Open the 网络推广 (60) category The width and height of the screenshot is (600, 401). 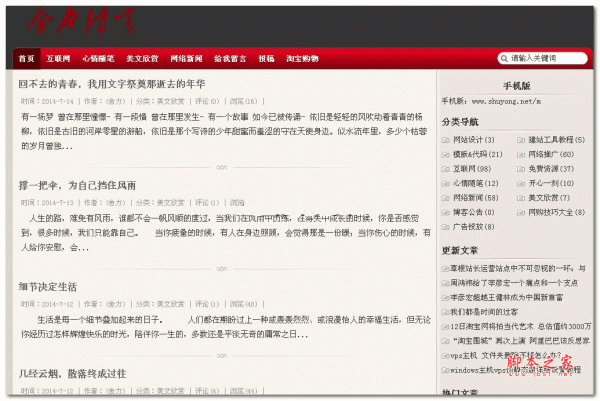(x=551, y=155)
